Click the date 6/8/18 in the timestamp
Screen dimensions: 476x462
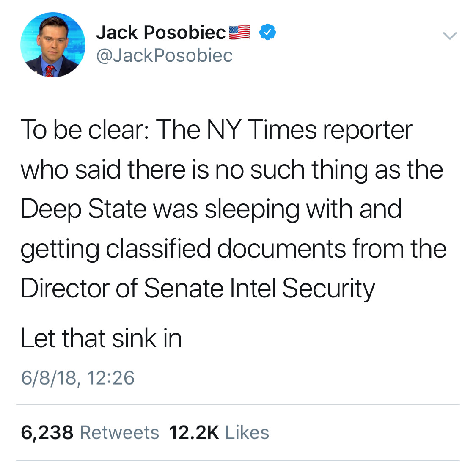point(49,378)
